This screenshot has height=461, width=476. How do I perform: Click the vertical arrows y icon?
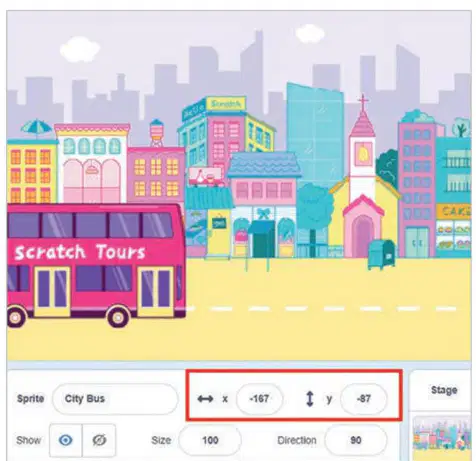click(310, 399)
